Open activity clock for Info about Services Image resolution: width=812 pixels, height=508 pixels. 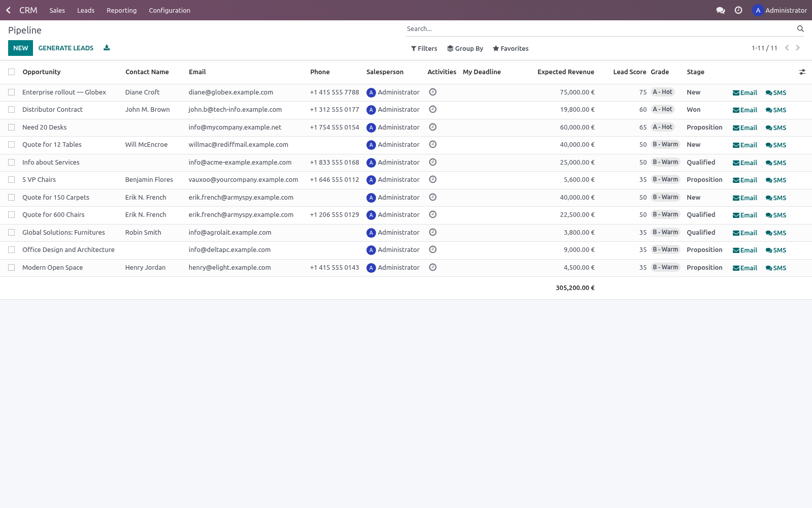[433, 162]
